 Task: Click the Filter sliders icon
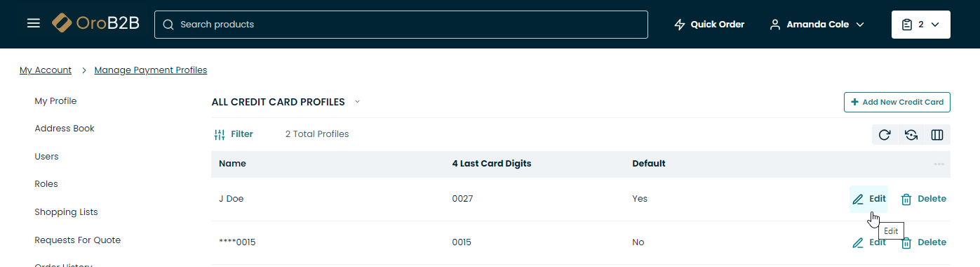220,134
